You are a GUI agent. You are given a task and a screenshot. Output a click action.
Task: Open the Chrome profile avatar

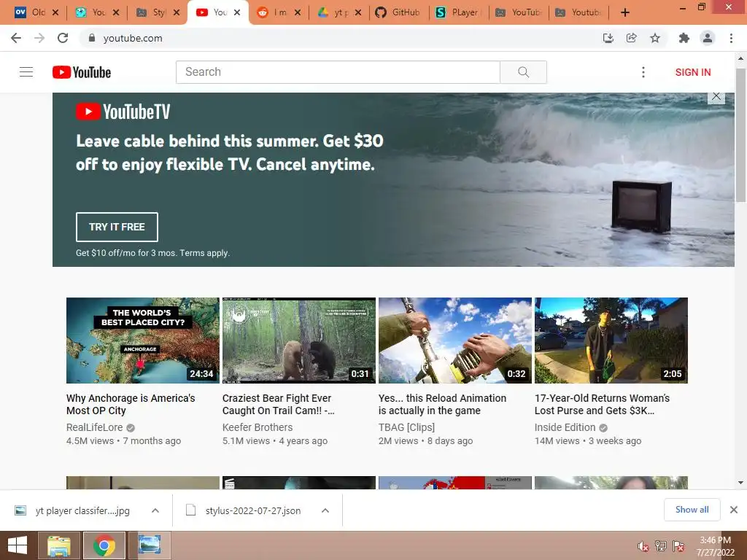click(708, 38)
